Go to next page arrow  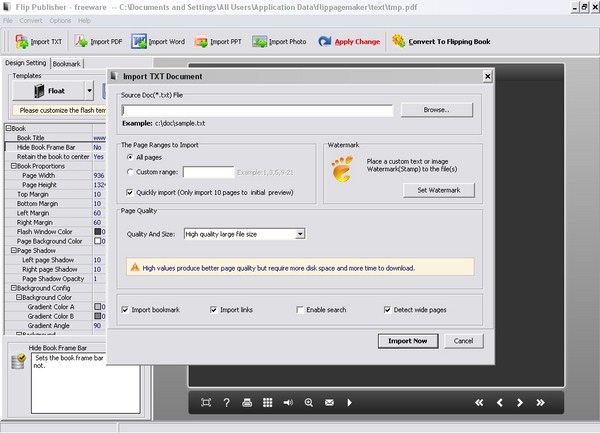pyautogui.click(x=520, y=402)
